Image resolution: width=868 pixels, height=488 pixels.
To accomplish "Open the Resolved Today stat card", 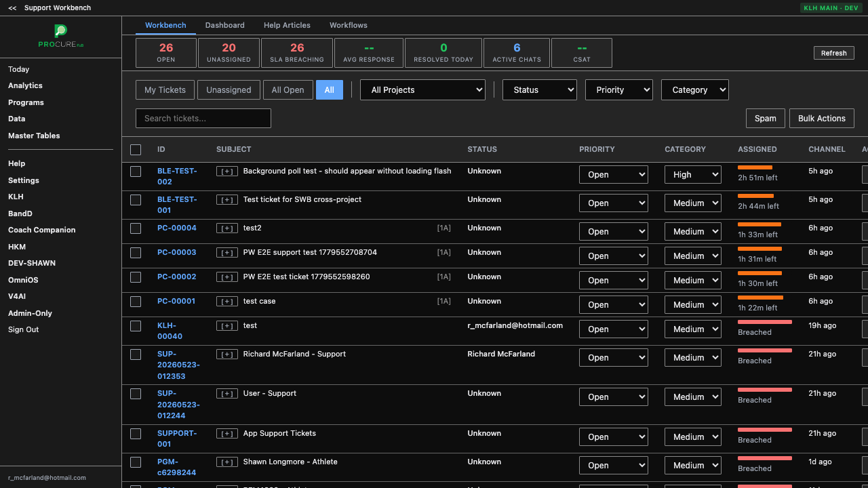I will click(443, 53).
